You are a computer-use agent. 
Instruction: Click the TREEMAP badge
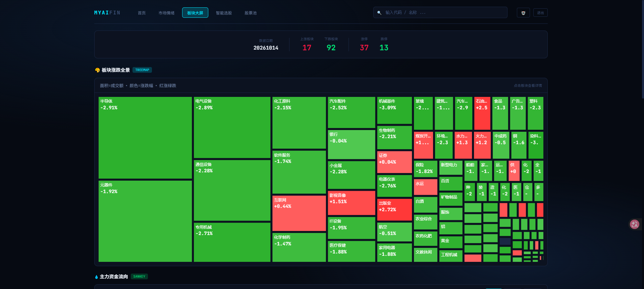(x=142, y=70)
